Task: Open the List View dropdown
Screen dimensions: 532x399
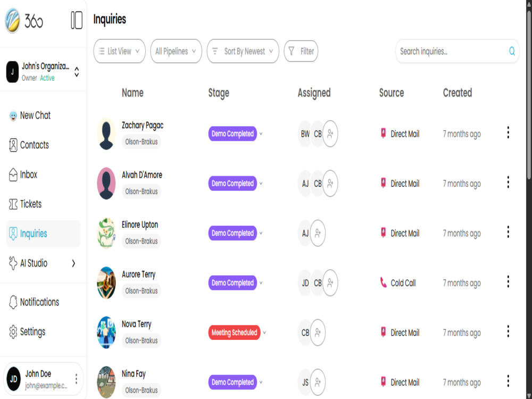Action: click(119, 51)
